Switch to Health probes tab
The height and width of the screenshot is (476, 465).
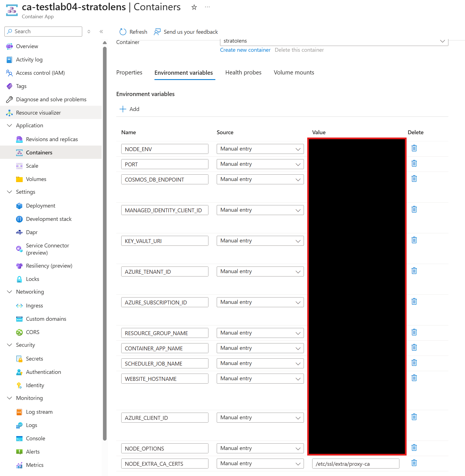[243, 73]
